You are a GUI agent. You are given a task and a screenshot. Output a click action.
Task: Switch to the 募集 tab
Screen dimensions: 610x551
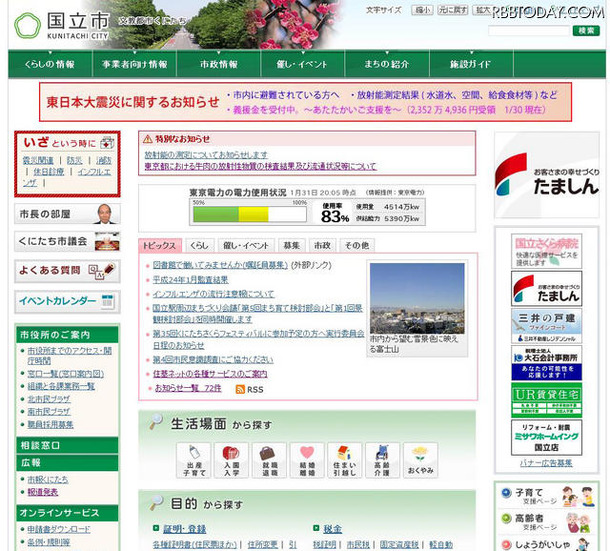(x=291, y=246)
